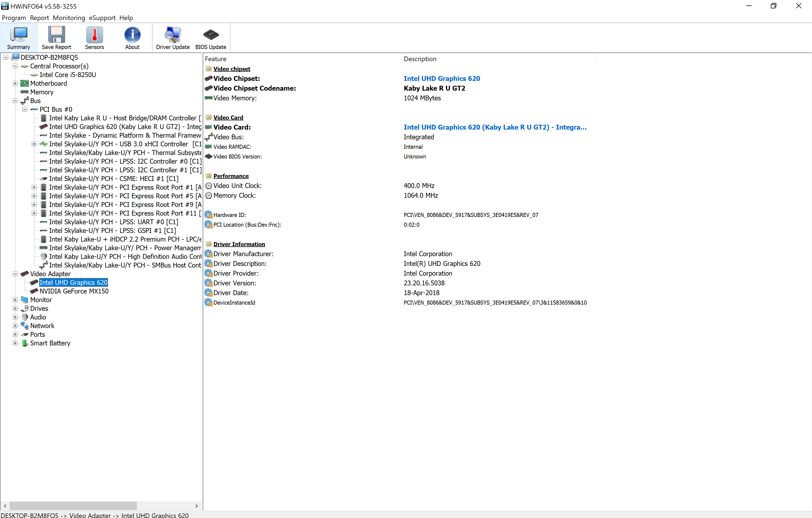Viewport: 812px width, 518px height.
Task: Expand PCI Express Root Port #9 node
Action: click(34, 204)
